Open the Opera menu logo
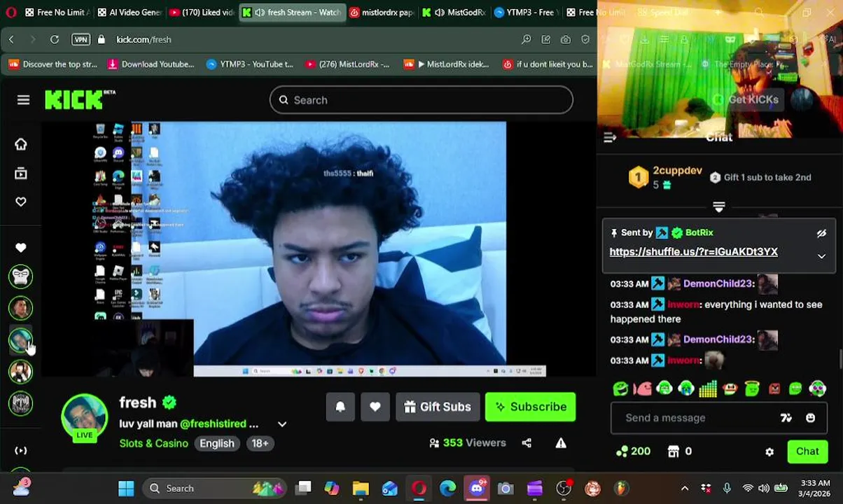Screen dimensions: 843x504 (11, 12)
